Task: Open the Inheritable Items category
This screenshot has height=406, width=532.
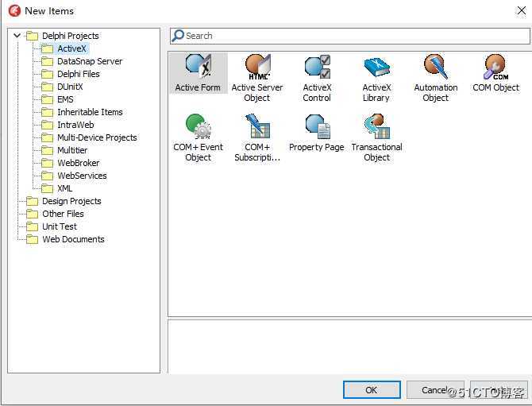Action: (90, 112)
